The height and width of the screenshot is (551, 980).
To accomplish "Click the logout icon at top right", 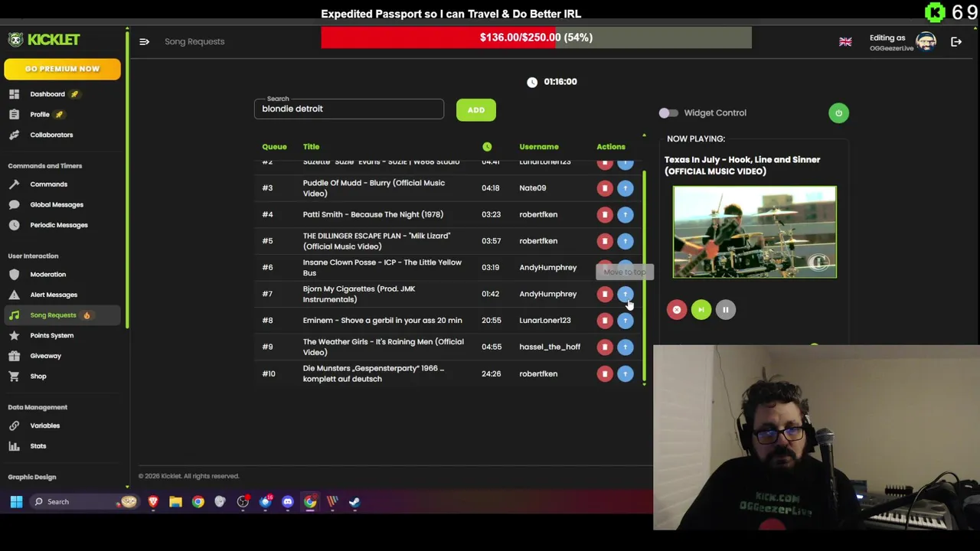I will tap(956, 42).
